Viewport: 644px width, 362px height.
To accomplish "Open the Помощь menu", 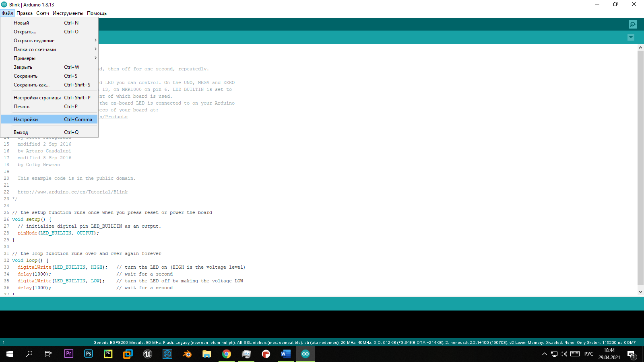I will [97, 13].
